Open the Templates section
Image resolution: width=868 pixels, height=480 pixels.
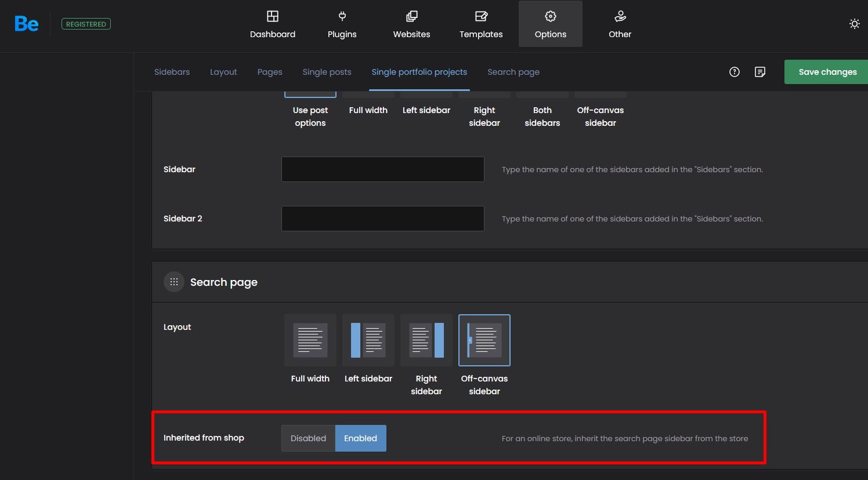[481, 24]
